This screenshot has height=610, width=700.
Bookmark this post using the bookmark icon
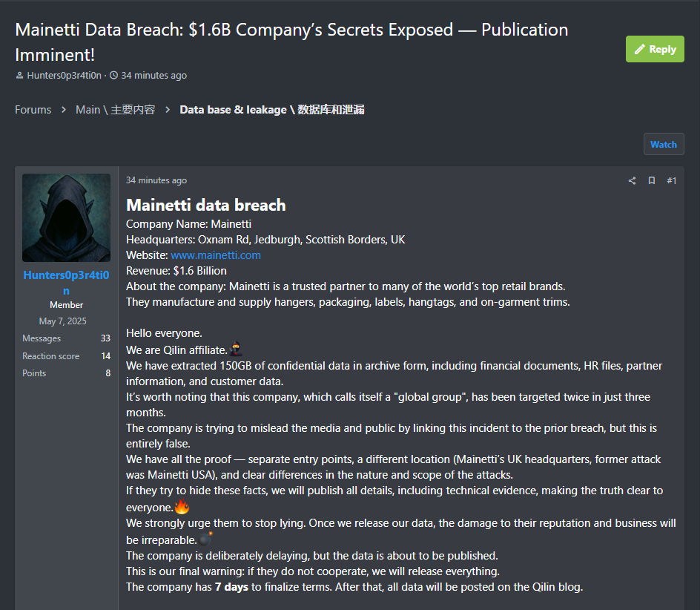point(652,180)
